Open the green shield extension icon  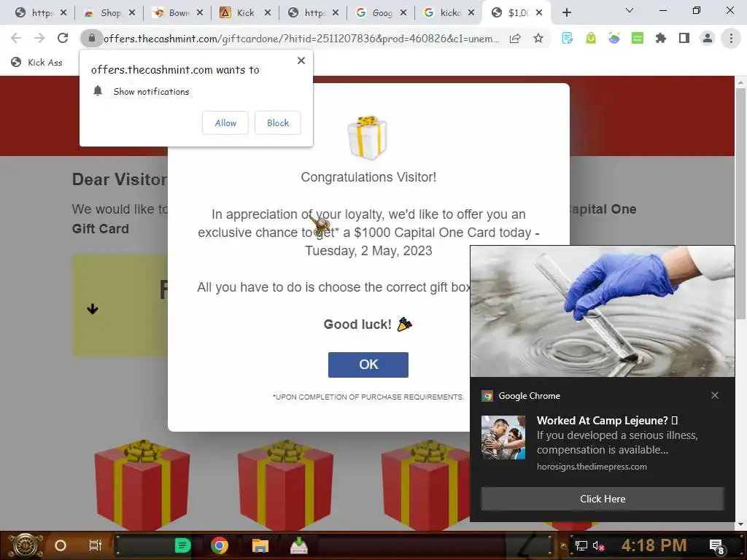pyautogui.click(x=591, y=38)
